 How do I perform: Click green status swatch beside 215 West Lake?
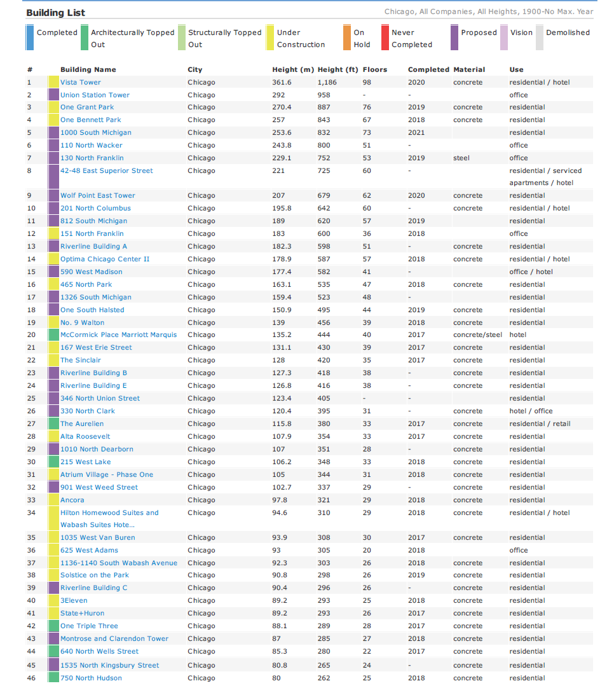click(53, 462)
